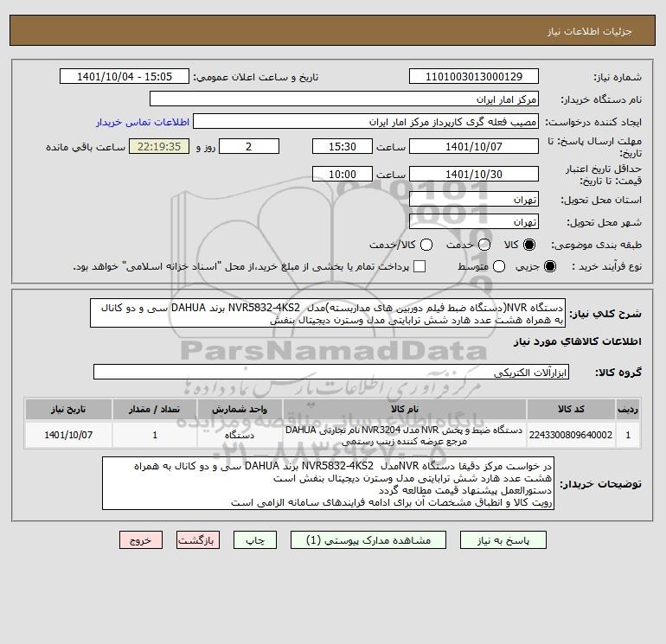Click the buyer name field مرکز امار ایران
The width and height of the screenshot is (666, 644).
tap(344, 99)
